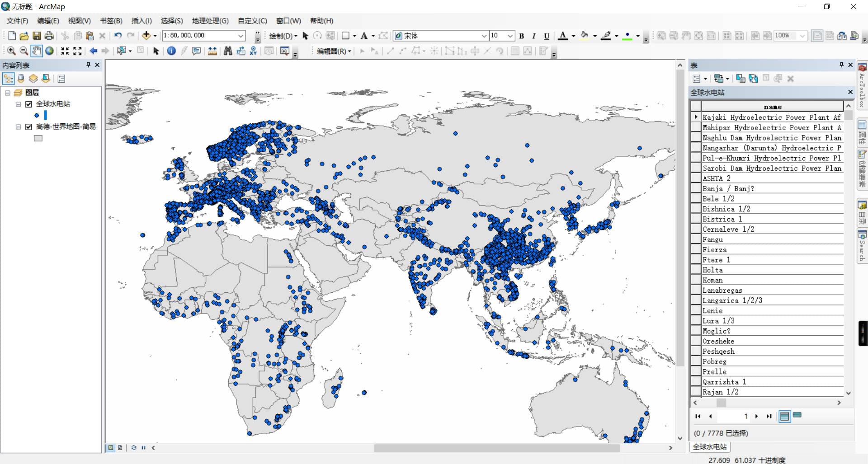The height and width of the screenshot is (464, 868).
Task: Toggle visibility of 高德-世界地图-简易 layer
Action: [x=28, y=127]
